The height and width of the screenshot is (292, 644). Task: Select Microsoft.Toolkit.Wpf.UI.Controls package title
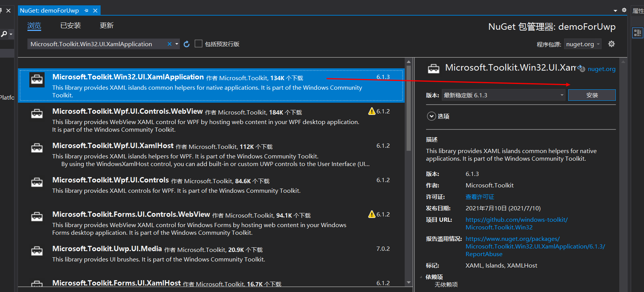[111, 180]
